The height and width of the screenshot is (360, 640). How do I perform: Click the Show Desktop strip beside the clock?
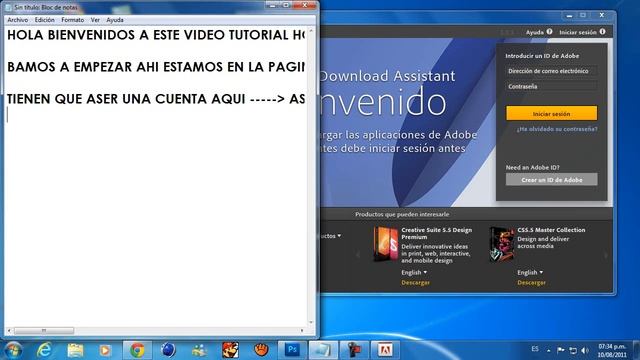pyautogui.click(x=636, y=350)
